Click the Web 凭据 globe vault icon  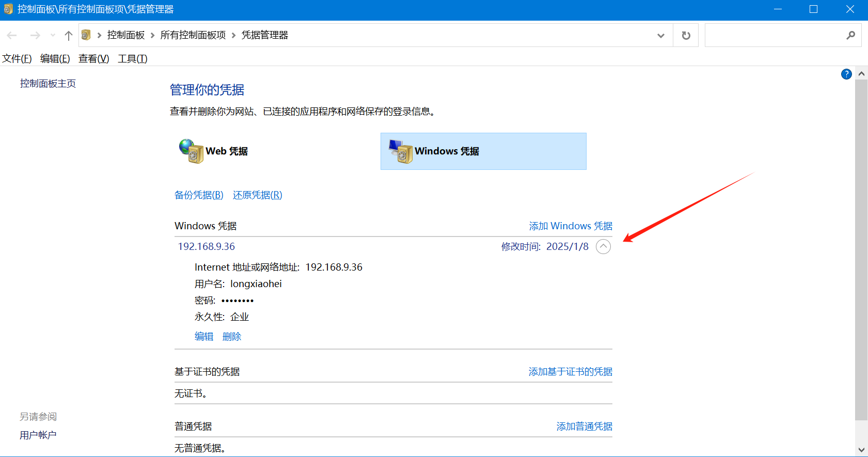(191, 151)
